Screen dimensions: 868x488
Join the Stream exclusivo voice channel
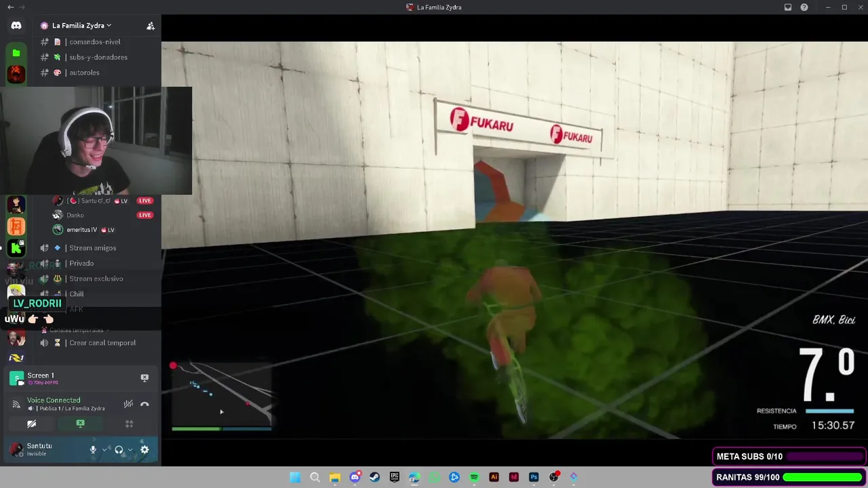pos(95,279)
